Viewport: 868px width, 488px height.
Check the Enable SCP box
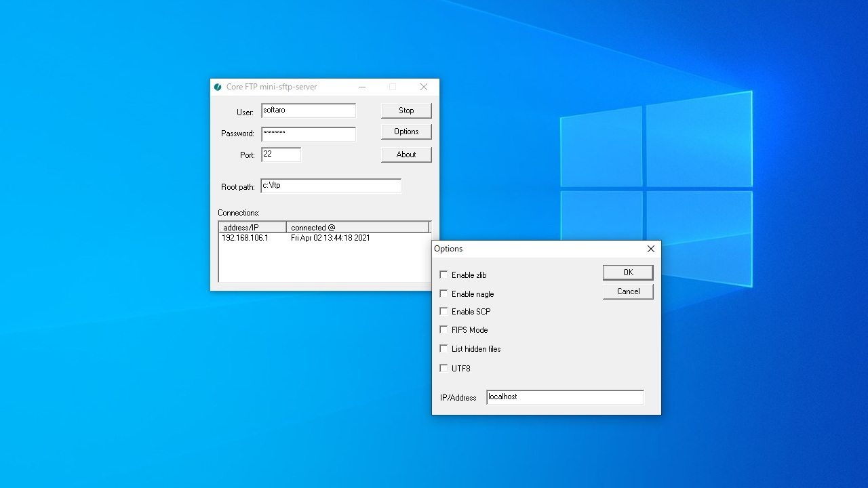(444, 311)
